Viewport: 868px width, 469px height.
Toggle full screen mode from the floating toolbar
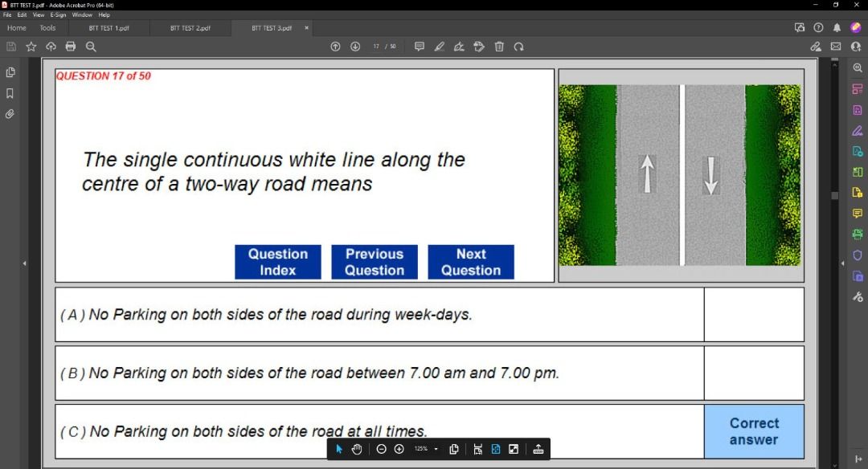[x=512, y=449]
